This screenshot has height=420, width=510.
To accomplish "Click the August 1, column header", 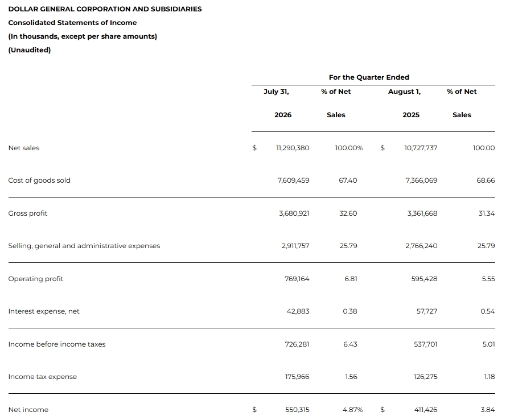I will click(404, 92).
